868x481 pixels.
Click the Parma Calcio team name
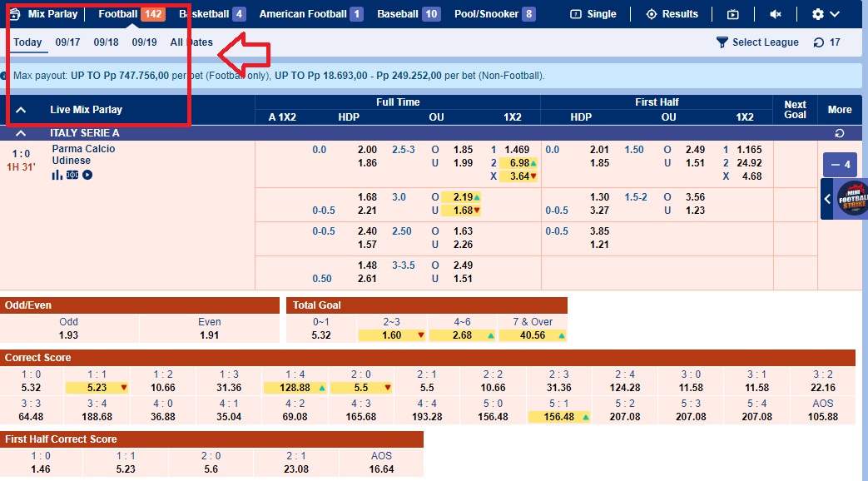(83, 149)
